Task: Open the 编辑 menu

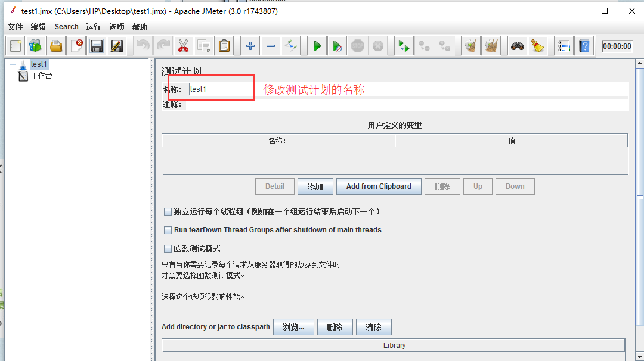Action: tap(38, 27)
